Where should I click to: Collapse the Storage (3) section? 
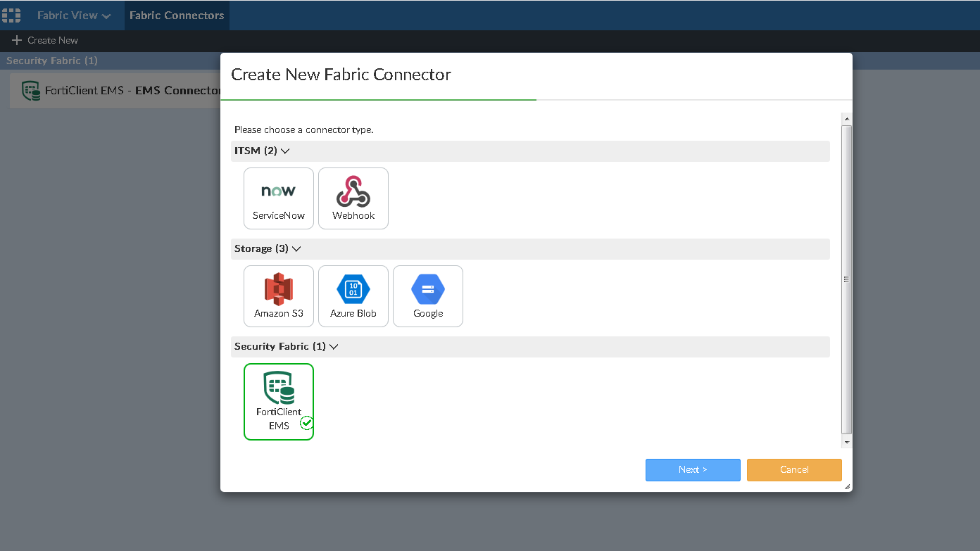296,248
